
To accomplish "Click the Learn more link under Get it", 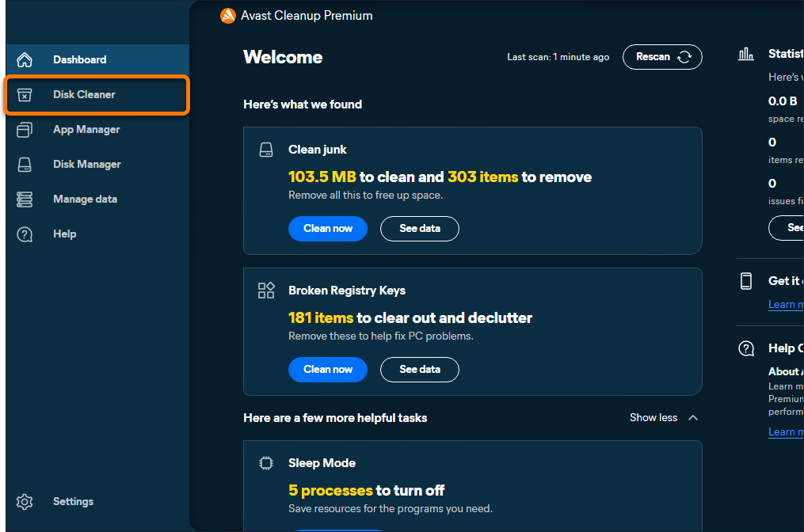I will [786, 305].
